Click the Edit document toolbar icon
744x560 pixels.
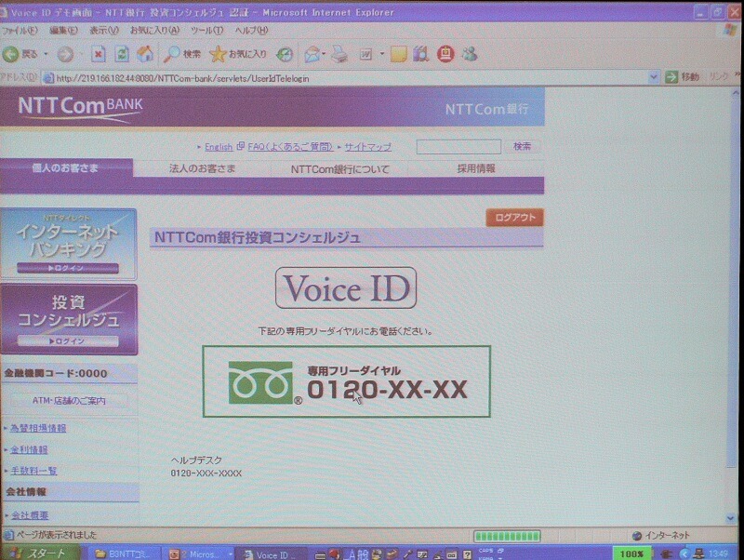pos(365,55)
